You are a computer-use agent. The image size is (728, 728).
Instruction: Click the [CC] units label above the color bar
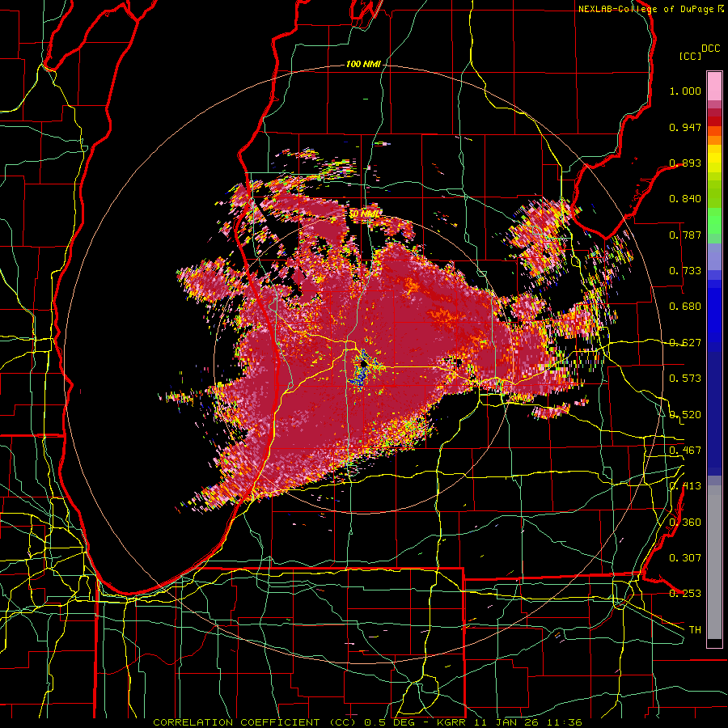[x=690, y=56]
